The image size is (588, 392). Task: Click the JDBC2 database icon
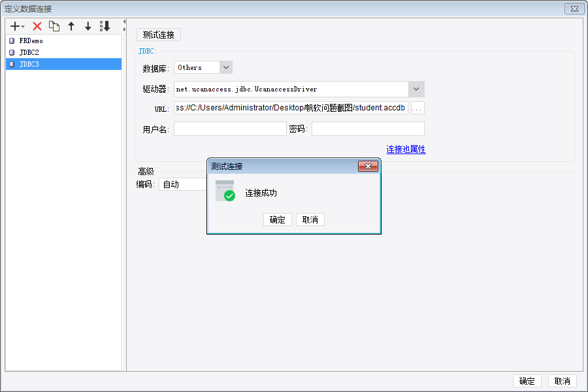click(12, 52)
